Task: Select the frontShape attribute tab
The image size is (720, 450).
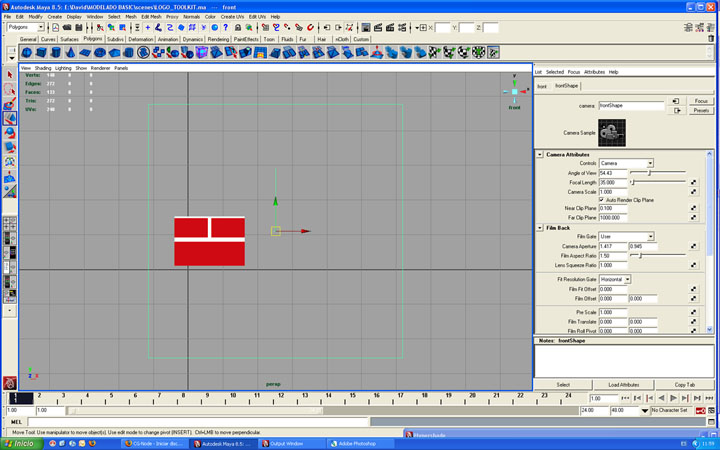Action: [x=566, y=86]
